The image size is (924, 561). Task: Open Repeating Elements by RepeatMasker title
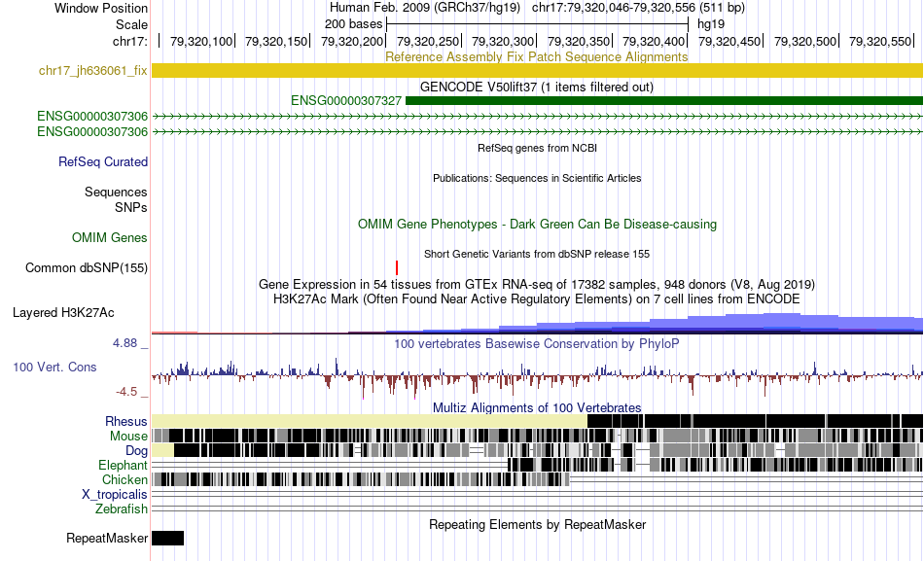tap(537, 524)
